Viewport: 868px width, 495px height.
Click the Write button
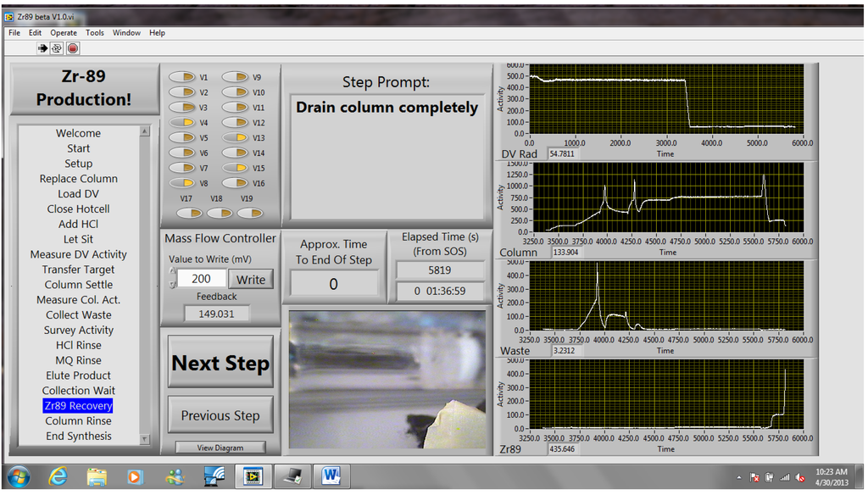point(251,279)
